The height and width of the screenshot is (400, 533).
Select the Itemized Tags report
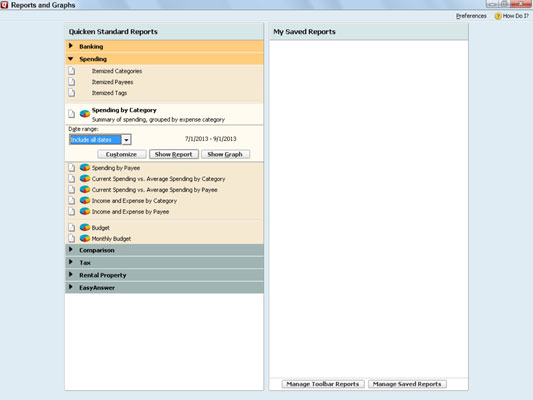click(109, 93)
